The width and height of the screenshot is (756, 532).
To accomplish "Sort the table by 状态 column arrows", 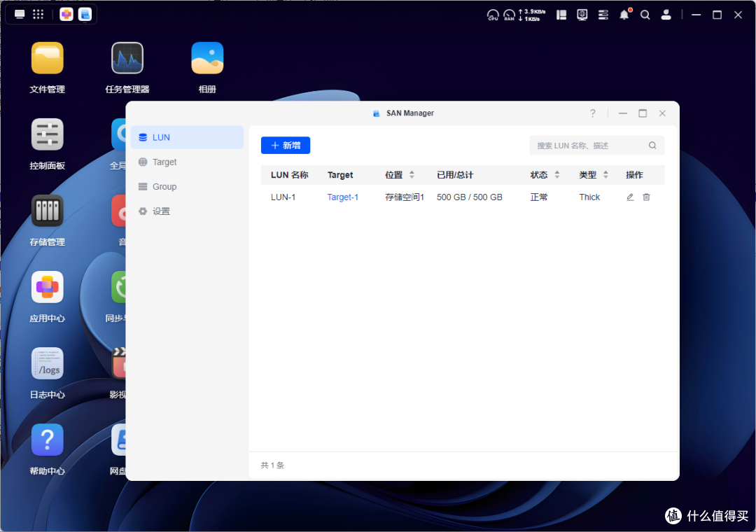I will coord(557,174).
